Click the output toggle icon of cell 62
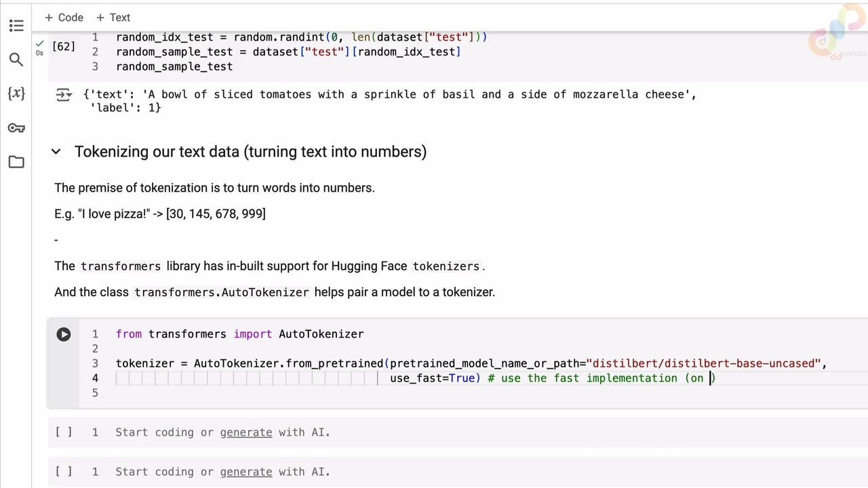 (64, 96)
